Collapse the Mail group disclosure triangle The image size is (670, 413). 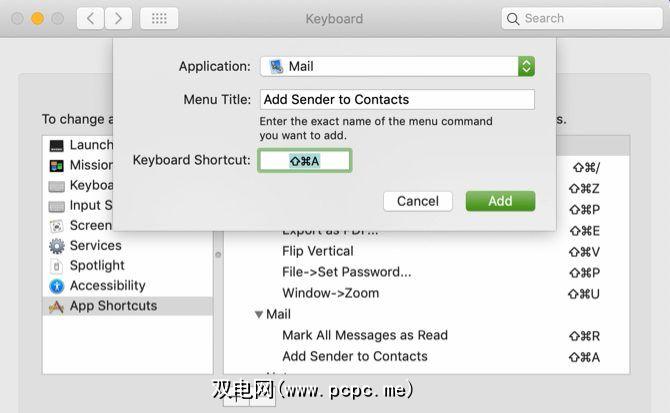pos(259,315)
